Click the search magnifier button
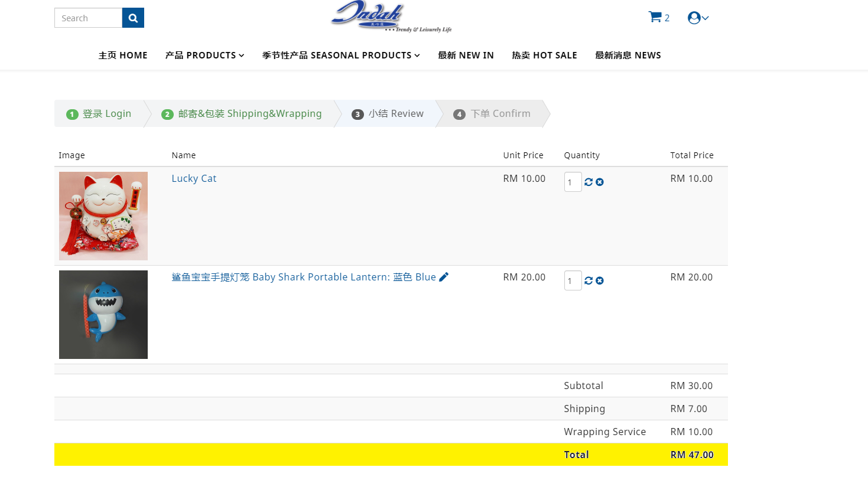Viewport: 868px width, 490px height. [x=133, y=18]
